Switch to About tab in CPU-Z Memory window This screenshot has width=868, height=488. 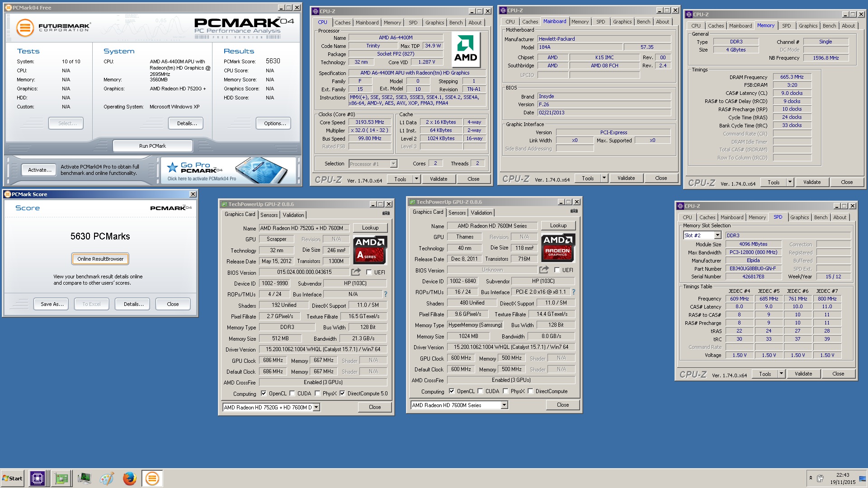pyautogui.click(x=848, y=26)
